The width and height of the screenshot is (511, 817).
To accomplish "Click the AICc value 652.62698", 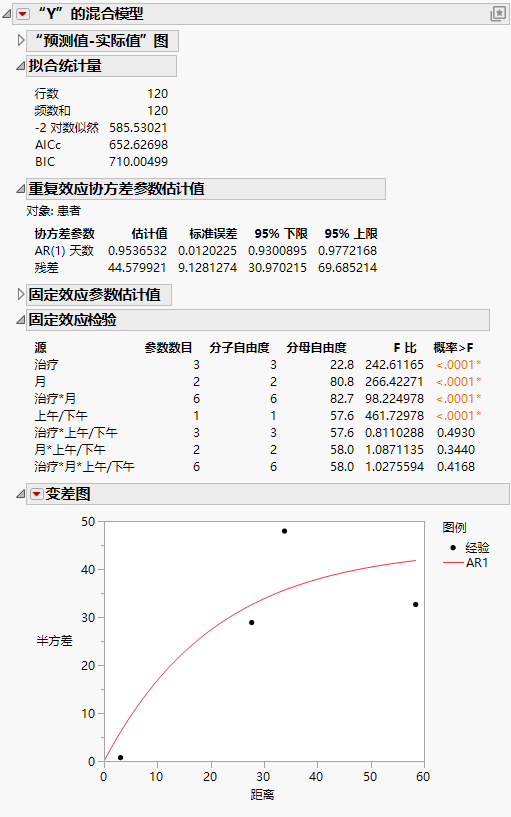I will coord(139,144).
